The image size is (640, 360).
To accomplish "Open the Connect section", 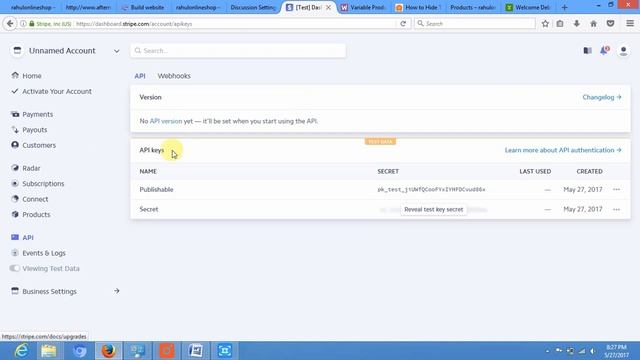I will tap(35, 199).
